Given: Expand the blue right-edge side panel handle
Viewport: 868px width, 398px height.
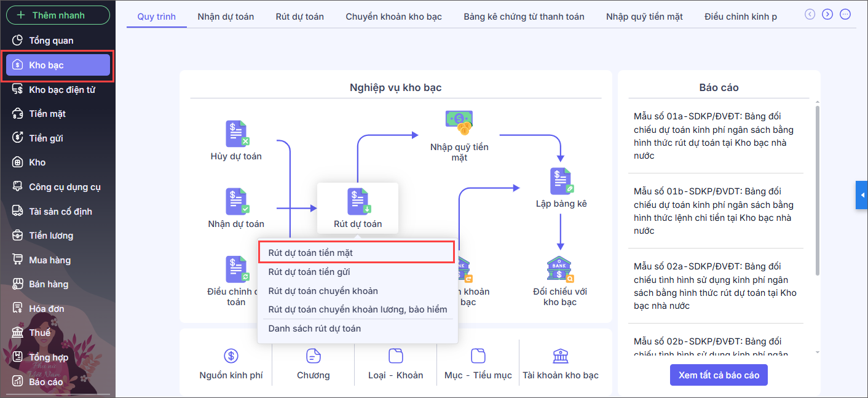Looking at the screenshot, I should (x=862, y=195).
